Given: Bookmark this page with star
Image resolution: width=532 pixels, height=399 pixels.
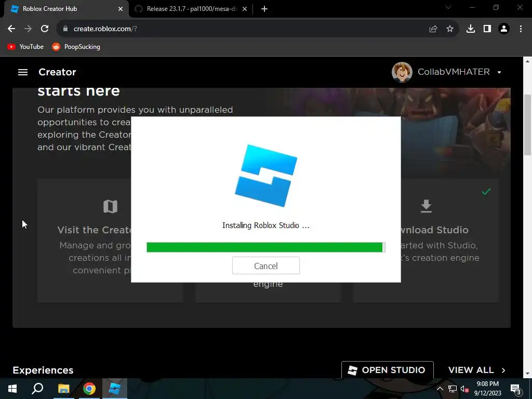Looking at the screenshot, I should (x=450, y=29).
